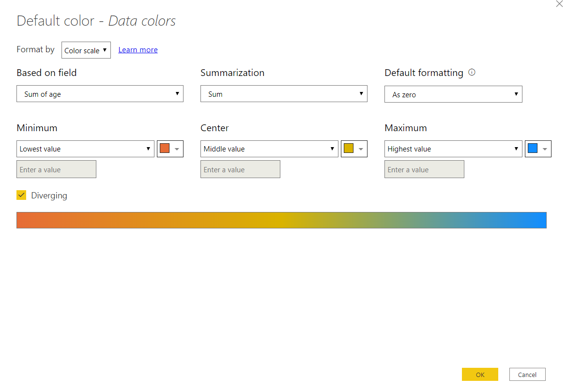
Task: Click the gradient color preview bar
Action: pyautogui.click(x=281, y=220)
